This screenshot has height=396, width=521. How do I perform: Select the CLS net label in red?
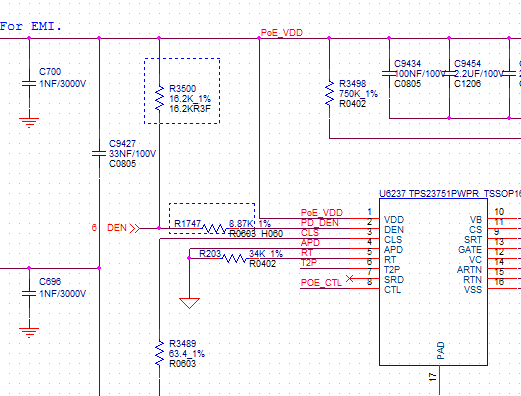[x=310, y=233]
